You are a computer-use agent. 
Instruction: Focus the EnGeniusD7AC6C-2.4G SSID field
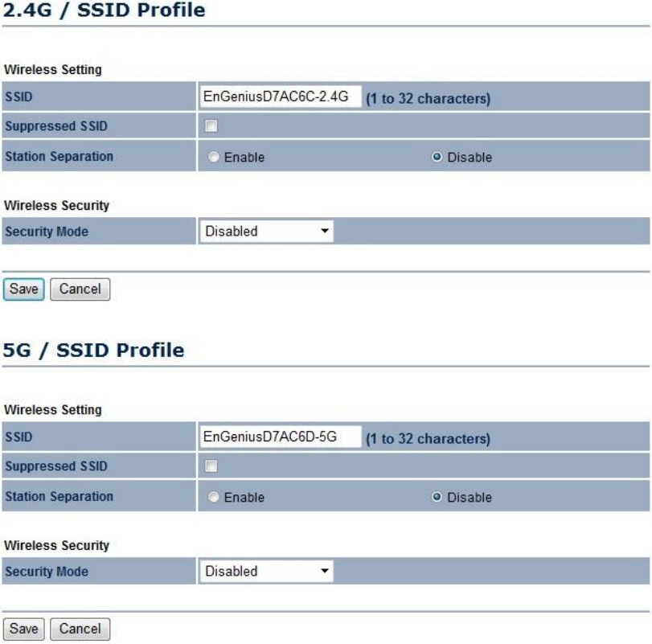pos(281,96)
